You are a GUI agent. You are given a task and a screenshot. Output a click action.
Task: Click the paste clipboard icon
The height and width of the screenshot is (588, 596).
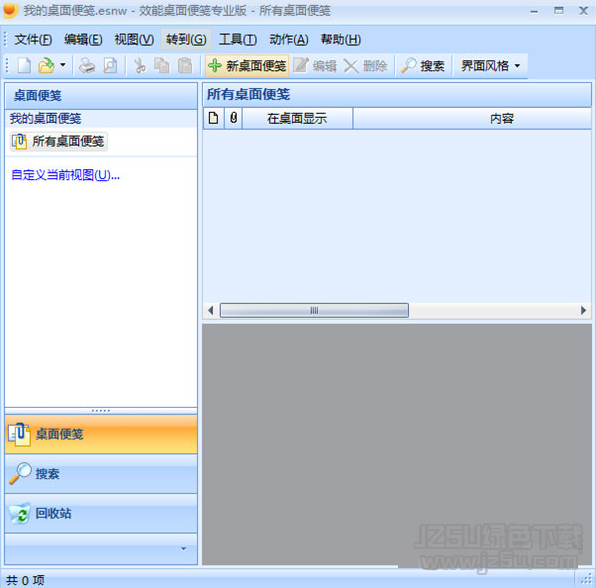pyautogui.click(x=185, y=66)
